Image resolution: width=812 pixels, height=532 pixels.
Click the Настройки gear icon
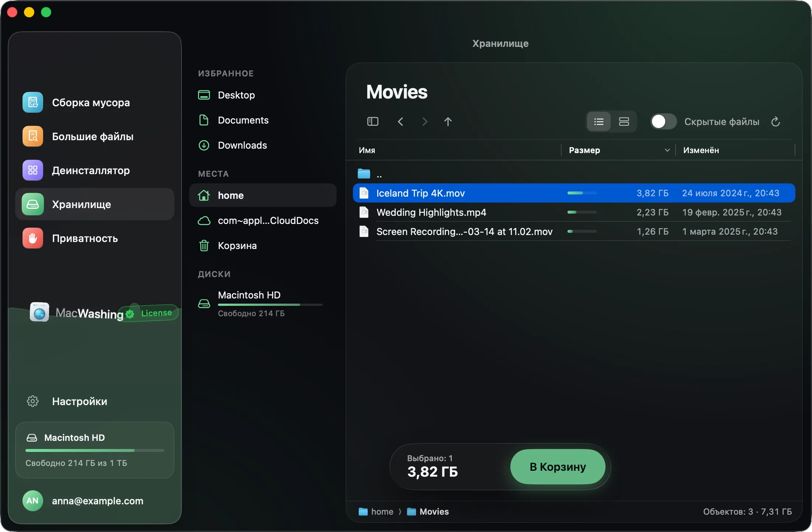click(33, 401)
